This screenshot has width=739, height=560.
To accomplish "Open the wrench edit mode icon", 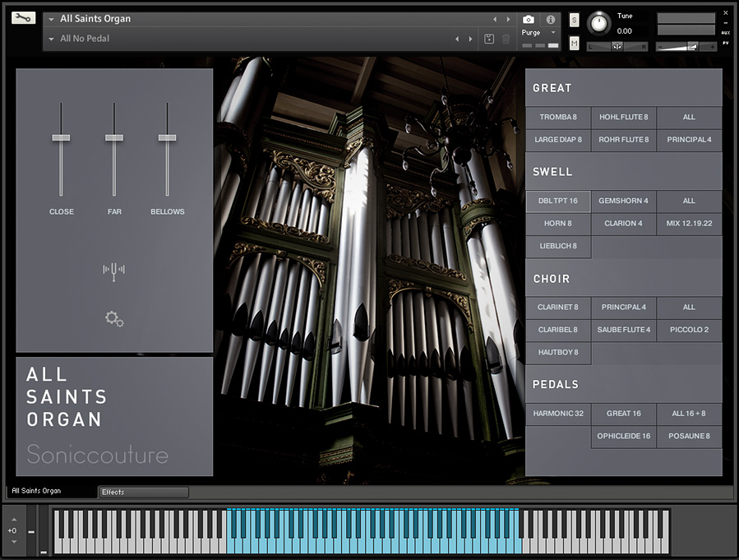I will (x=24, y=17).
